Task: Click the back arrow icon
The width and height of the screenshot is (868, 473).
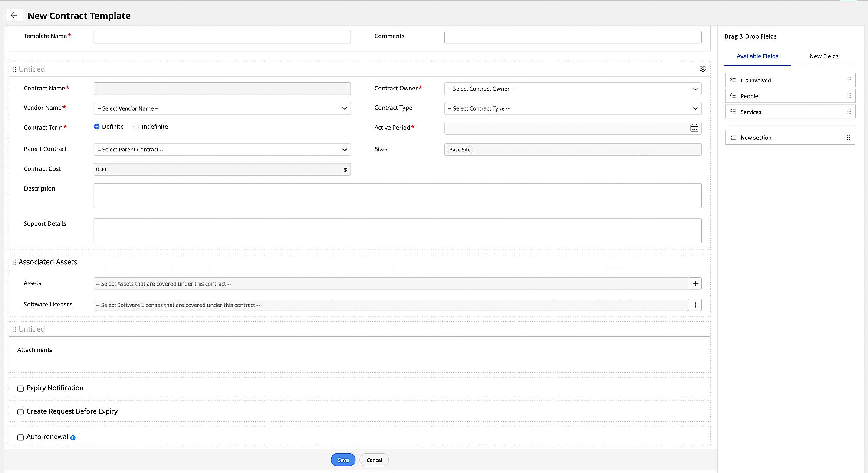Action: click(x=14, y=16)
